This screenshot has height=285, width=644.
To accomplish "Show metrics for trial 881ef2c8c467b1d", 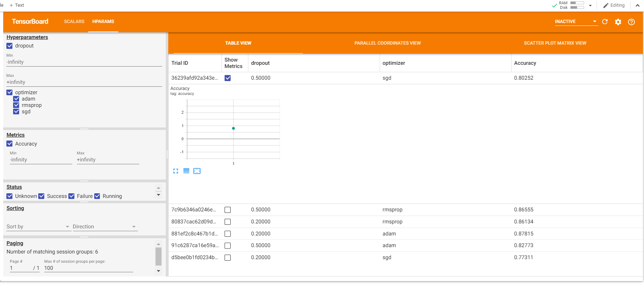I will tap(228, 234).
